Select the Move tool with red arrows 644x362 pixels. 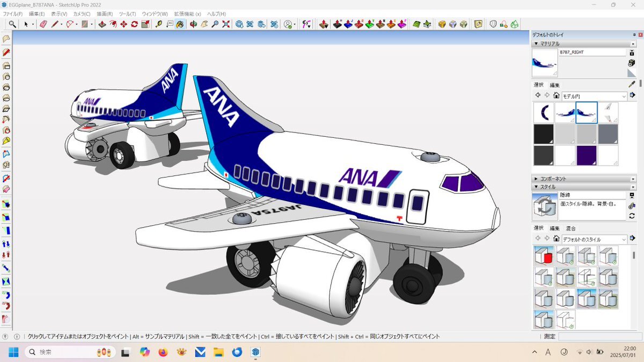tap(123, 24)
